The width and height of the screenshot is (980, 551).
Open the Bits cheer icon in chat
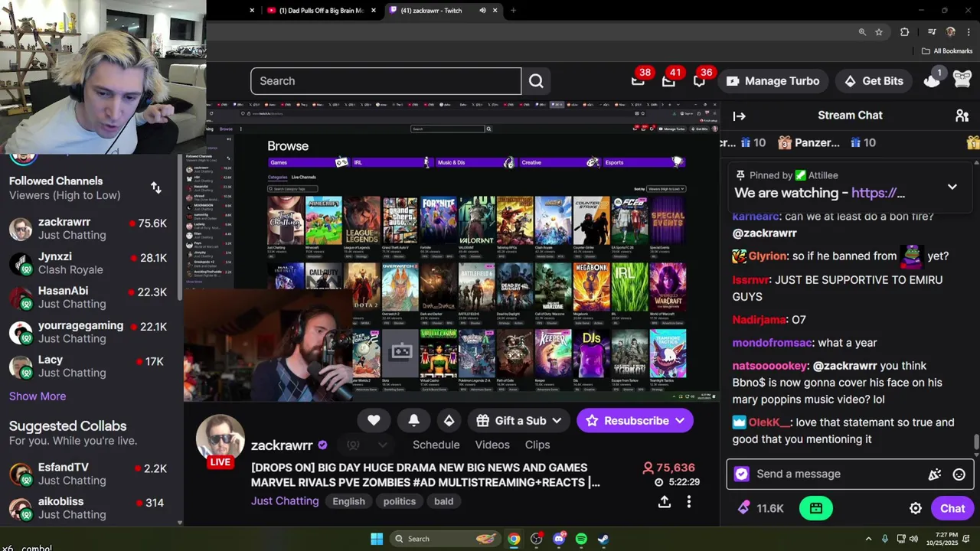[934, 474]
